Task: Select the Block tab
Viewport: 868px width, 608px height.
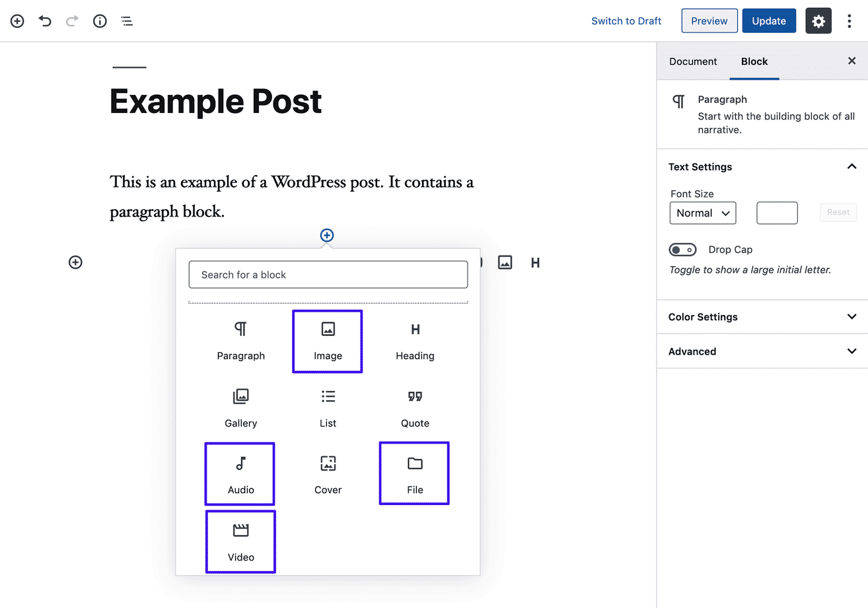Action: 754,61
